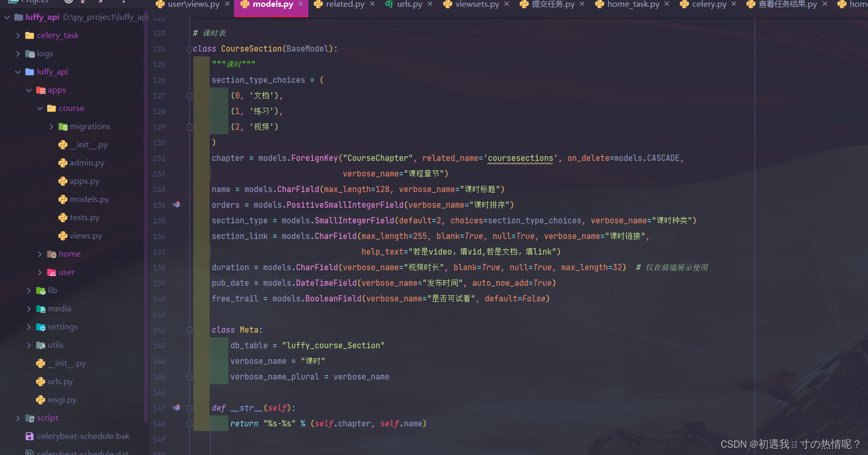Image resolution: width=868 pixels, height=455 pixels.
Task: Expand the media folder
Action: click(29, 309)
